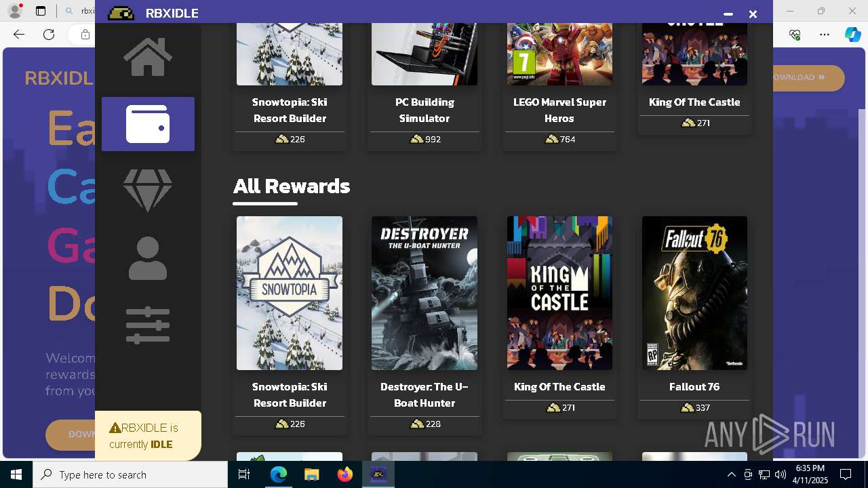
Task: Click the RBXIDLE logo icon in title bar
Action: pos(121,13)
